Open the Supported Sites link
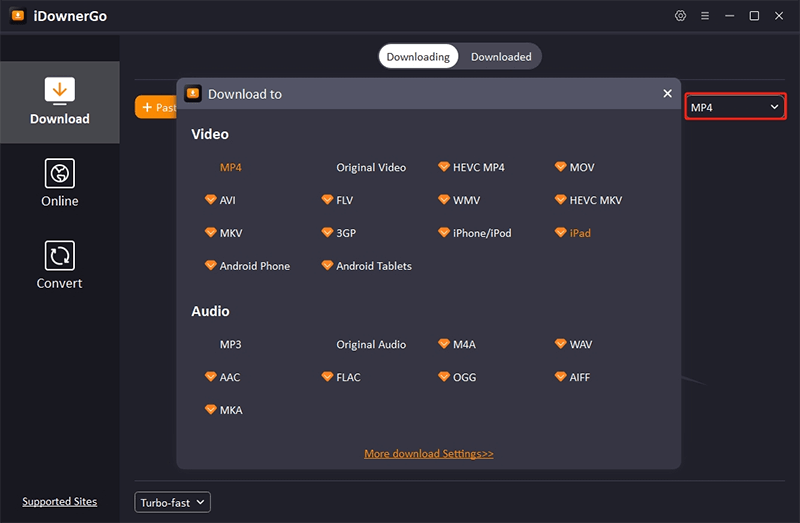Screen dimensions: 800x523 click(60, 502)
